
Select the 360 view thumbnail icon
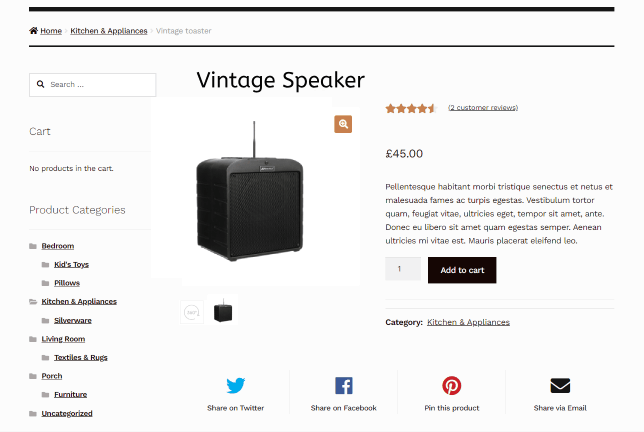coord(193,312)
